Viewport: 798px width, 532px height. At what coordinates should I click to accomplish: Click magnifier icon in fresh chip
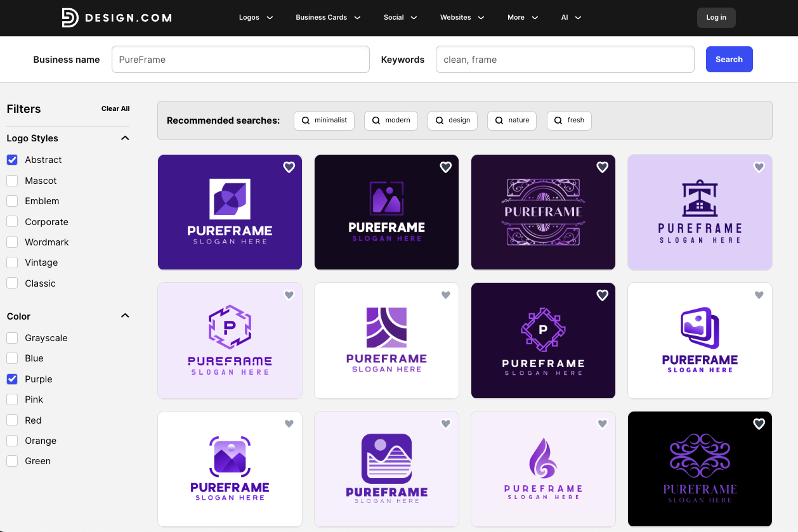[559, 120]
